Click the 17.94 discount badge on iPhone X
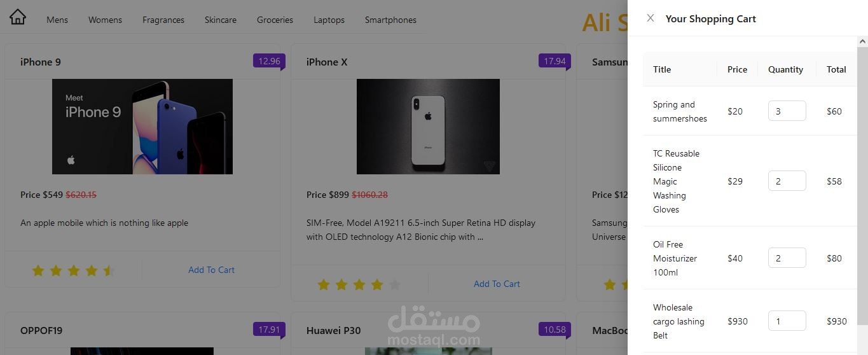The image size is (868, 355). [x=555, y=61]
